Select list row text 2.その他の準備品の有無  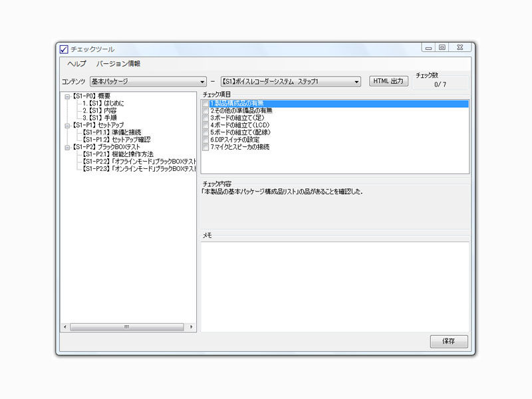click(241, 110)
